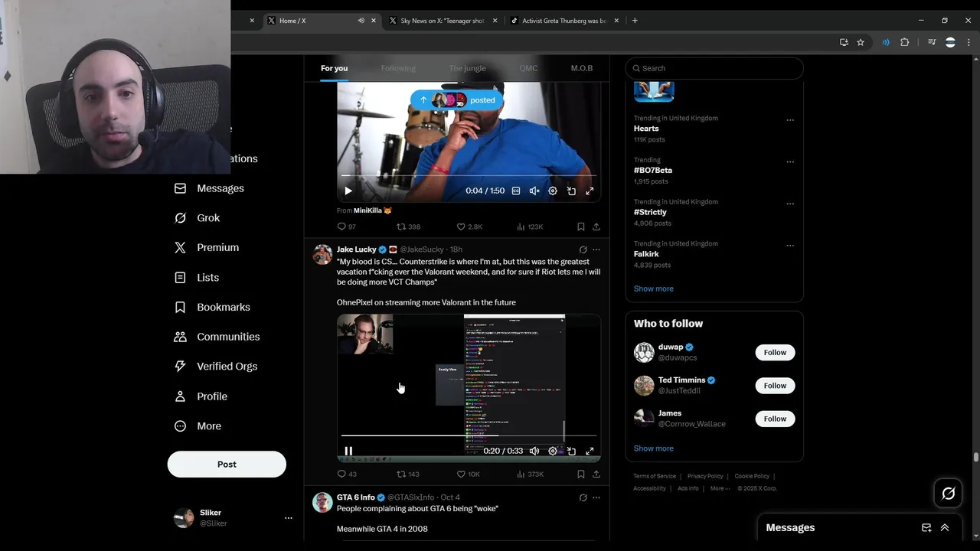Open settings on the OhnePixel video
980x551 pixels.
[x=553, y=451]
